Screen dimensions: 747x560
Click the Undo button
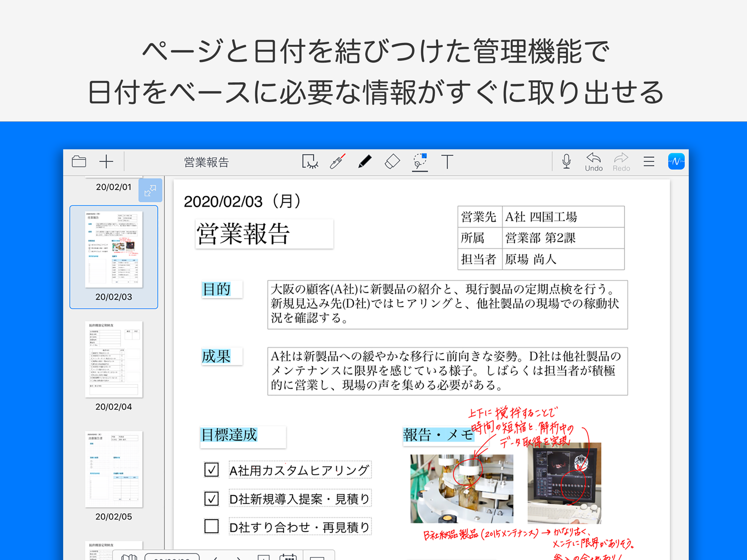tap(594, 162)
